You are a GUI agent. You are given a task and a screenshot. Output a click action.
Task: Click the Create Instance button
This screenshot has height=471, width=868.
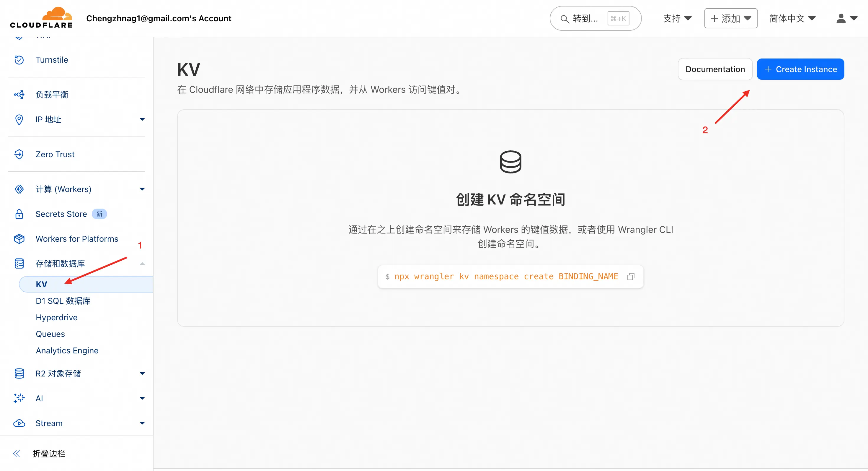800,69
